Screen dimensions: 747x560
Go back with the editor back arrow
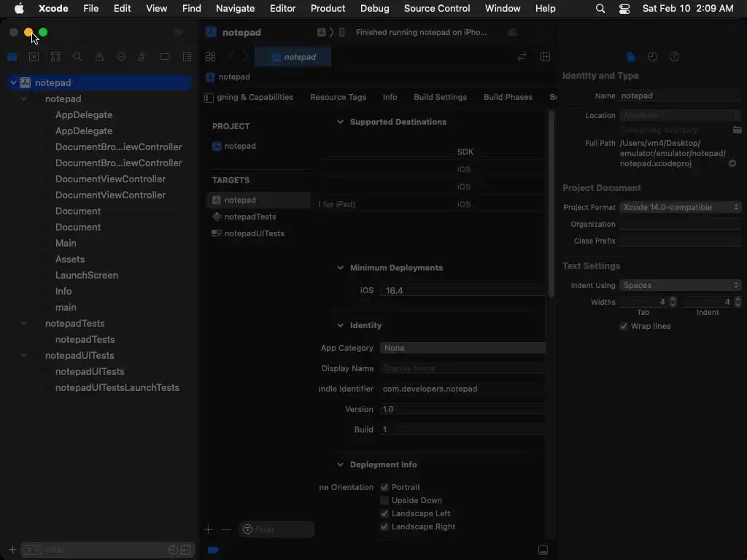(x=231, y=57)
